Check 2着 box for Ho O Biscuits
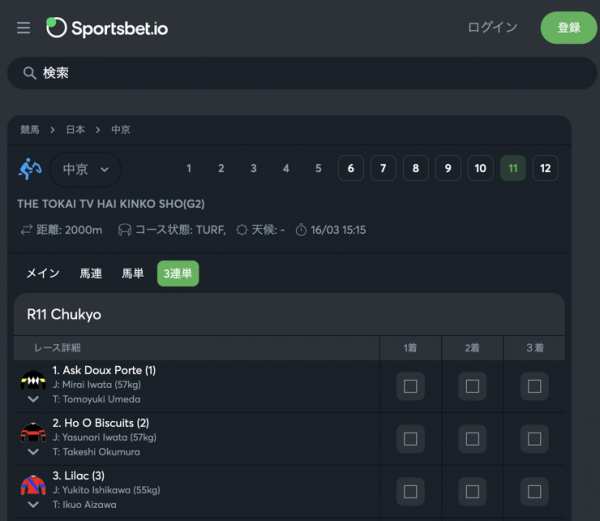The image size is (600, 521). 472,439
